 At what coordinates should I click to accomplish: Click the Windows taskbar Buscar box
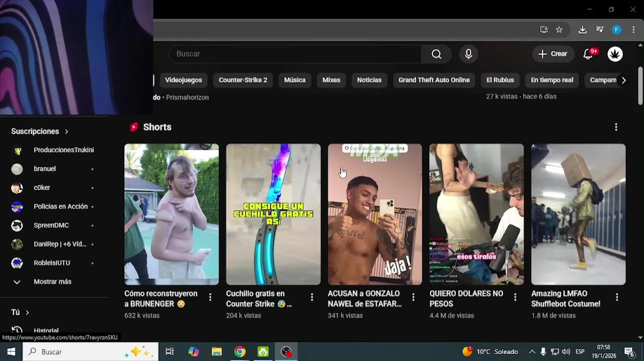point(91,351)
